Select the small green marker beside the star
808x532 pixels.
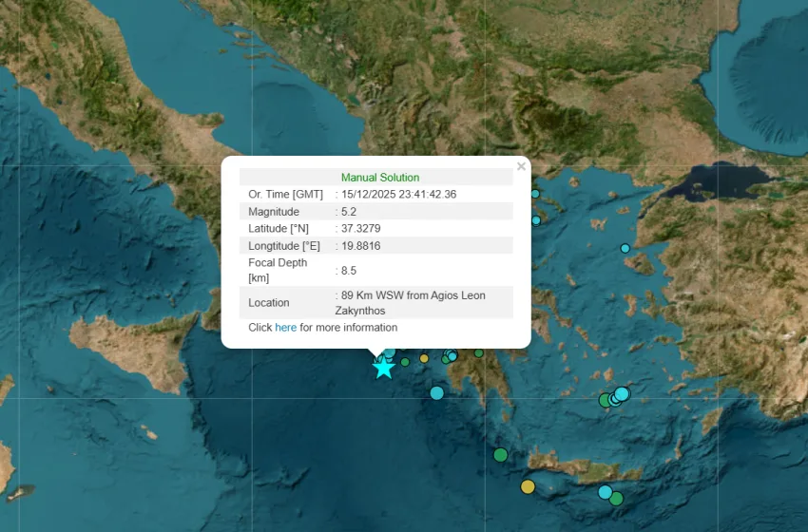coord(405,362)
